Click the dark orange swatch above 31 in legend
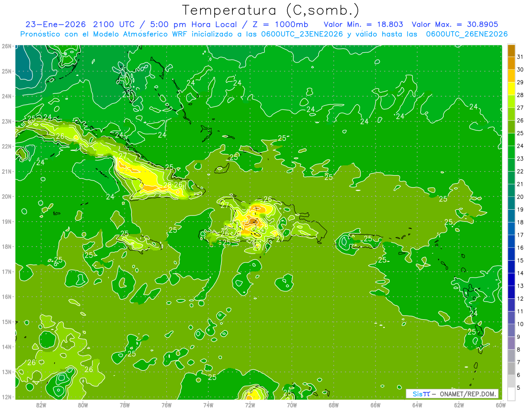The width and height of the screenshot is (532, 411). [511, 51]
